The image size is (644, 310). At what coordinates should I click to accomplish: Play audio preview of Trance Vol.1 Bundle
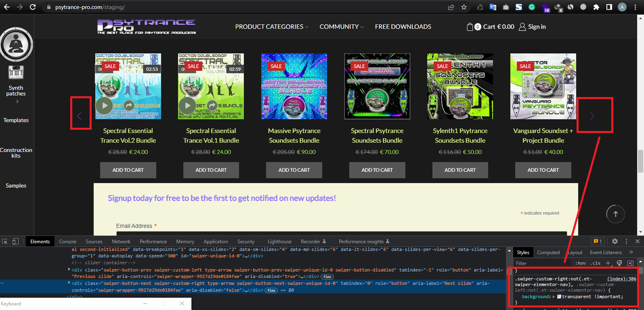[187, 105]
